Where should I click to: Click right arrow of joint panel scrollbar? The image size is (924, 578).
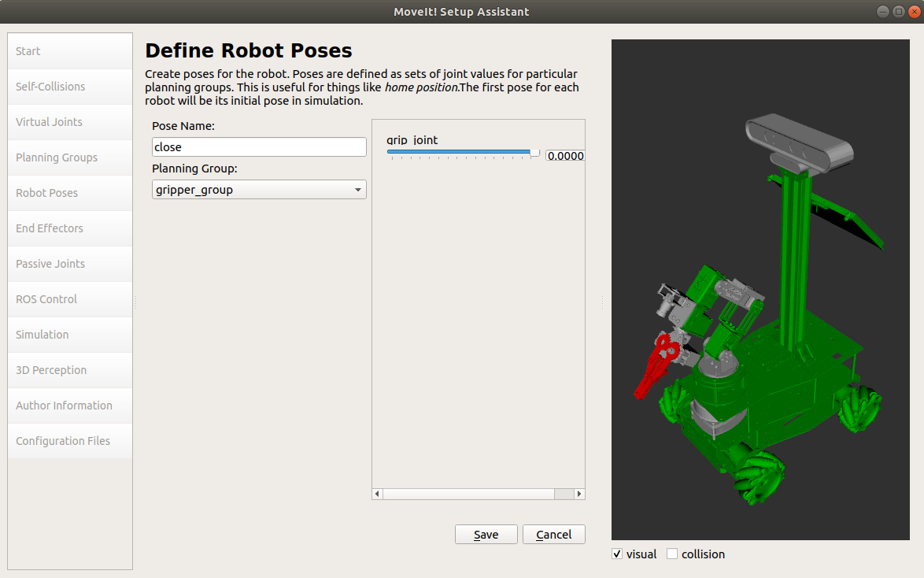[579, 494]
